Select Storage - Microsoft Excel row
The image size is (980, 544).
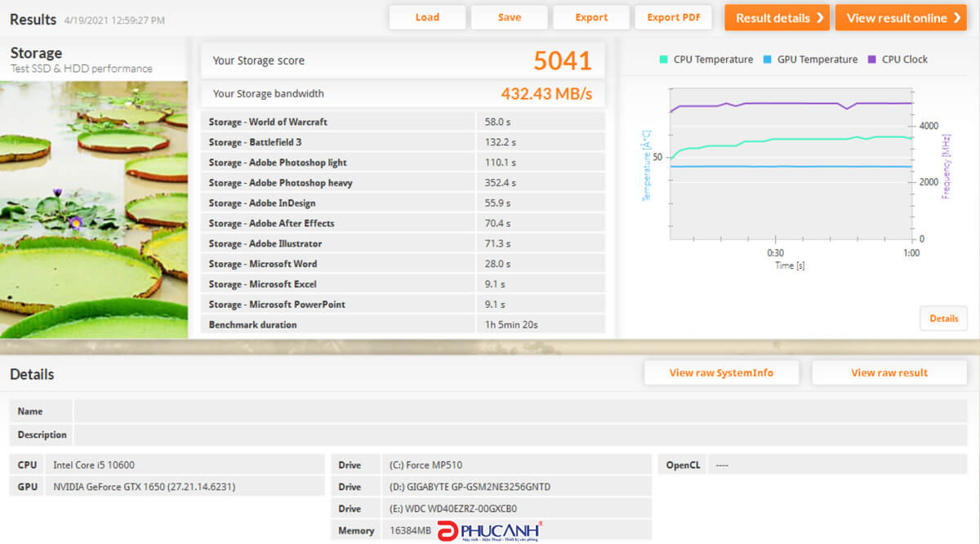[x=403, y=284]
